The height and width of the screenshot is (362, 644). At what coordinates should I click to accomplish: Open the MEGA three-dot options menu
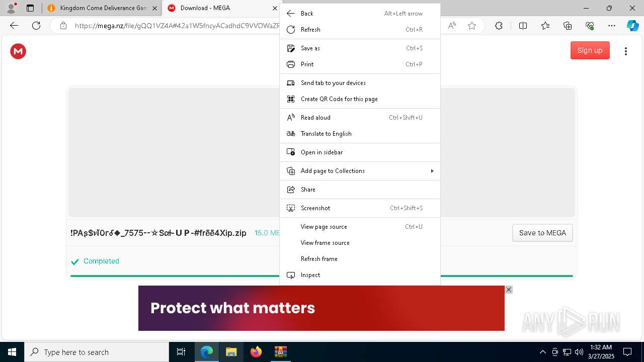tap(626, 51)
